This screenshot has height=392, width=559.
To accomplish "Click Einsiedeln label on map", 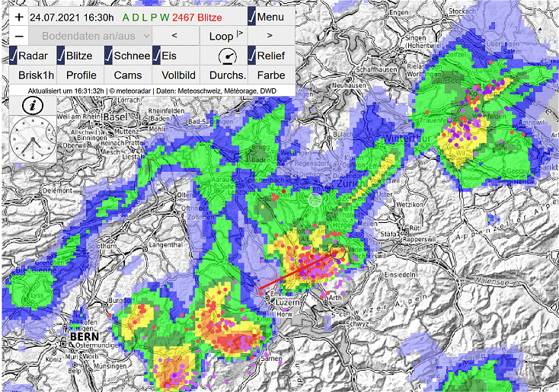I will pyautogui.click(x=401, y=275).
